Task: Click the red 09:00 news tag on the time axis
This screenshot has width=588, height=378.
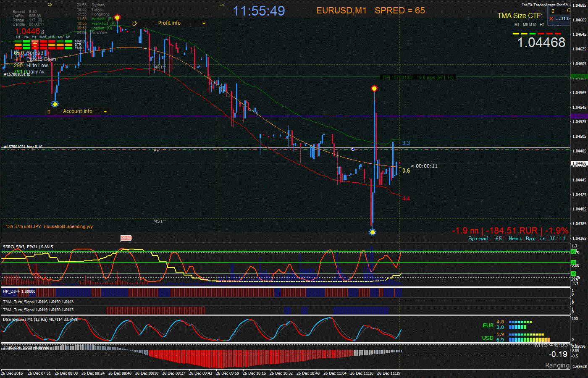Action: point(126,238)
